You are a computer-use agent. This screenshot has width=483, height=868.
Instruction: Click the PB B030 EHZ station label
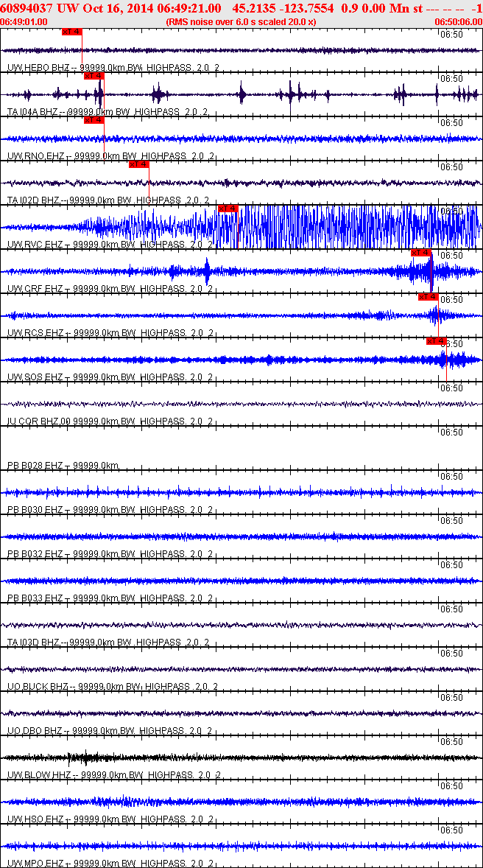tap(110, 510)
